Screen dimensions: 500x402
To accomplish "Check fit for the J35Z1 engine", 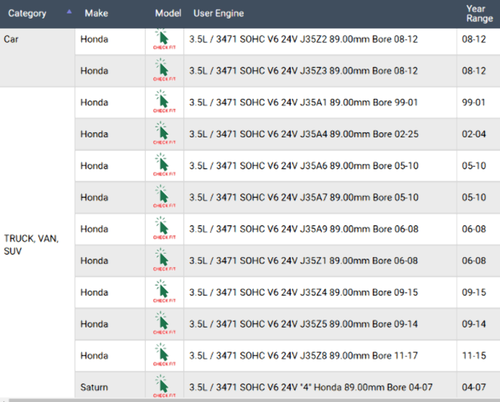I will click(x=164, y=260).
